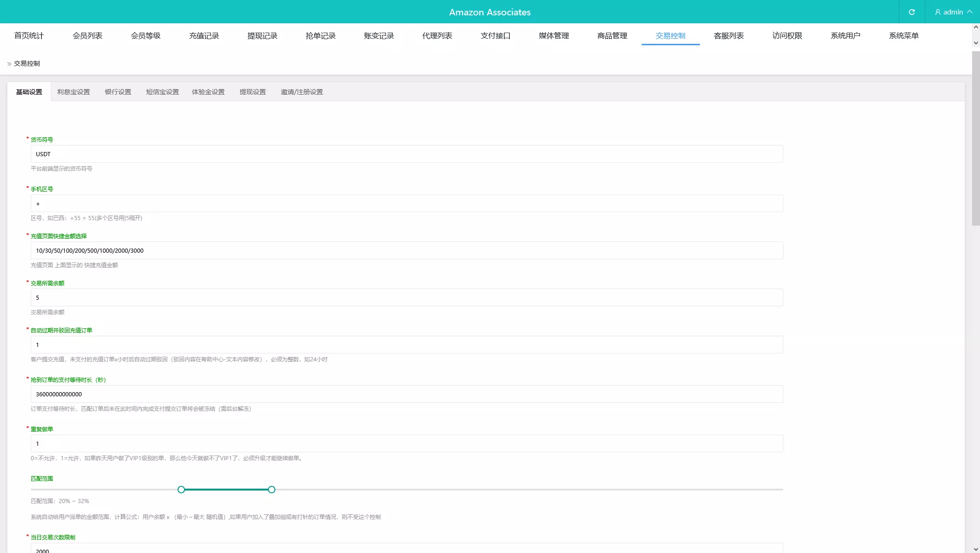Open the 会员列表 navigation item
980x553 pixels.
click(x=88, y=35)
